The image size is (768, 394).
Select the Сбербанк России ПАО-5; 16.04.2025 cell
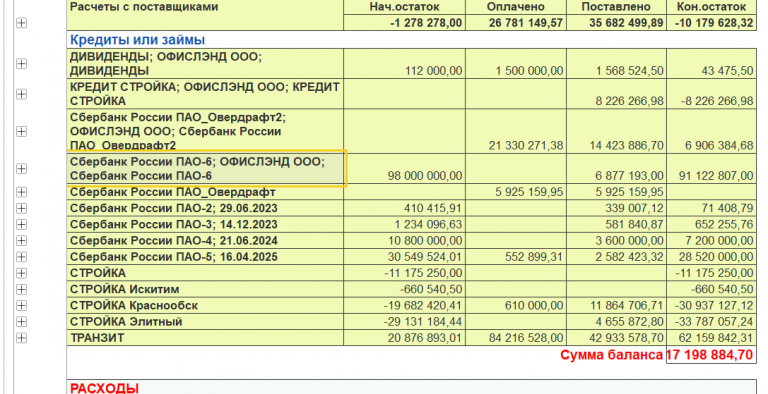(x=205, y=257)
